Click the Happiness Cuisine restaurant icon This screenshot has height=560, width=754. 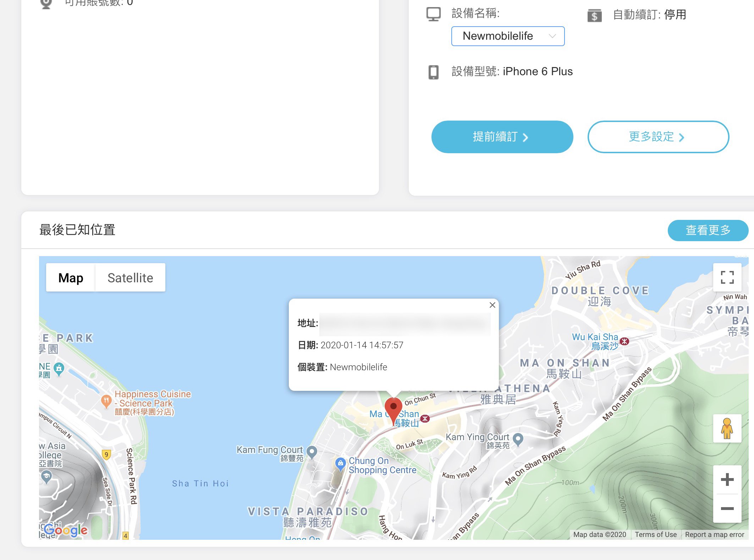(x=106, y=401)
